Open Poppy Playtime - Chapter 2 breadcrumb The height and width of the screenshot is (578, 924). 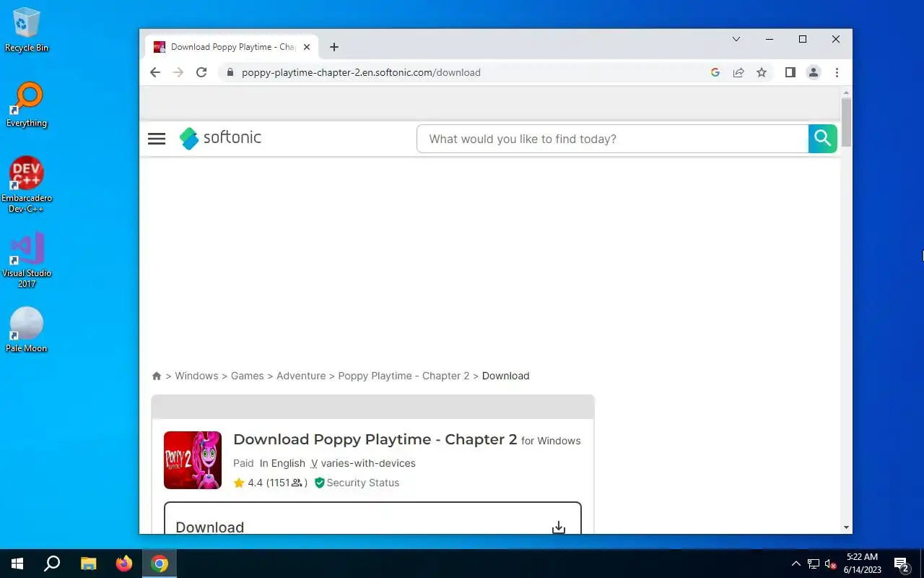(x=404, y=376)
